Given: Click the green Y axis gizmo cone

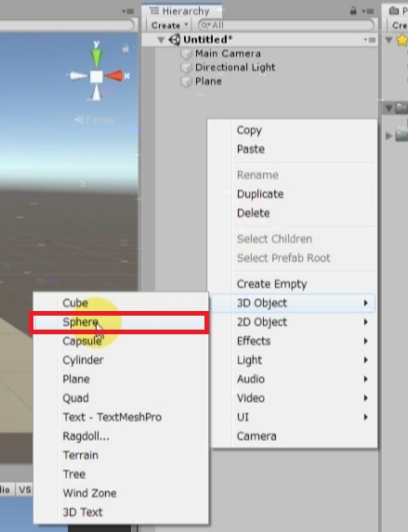Looking at the screenshot, I should coord(97,57).
